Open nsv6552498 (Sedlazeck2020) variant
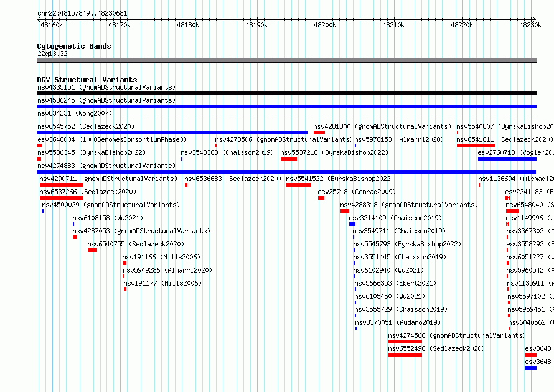The image size is (554, 392). pos(436,348)
